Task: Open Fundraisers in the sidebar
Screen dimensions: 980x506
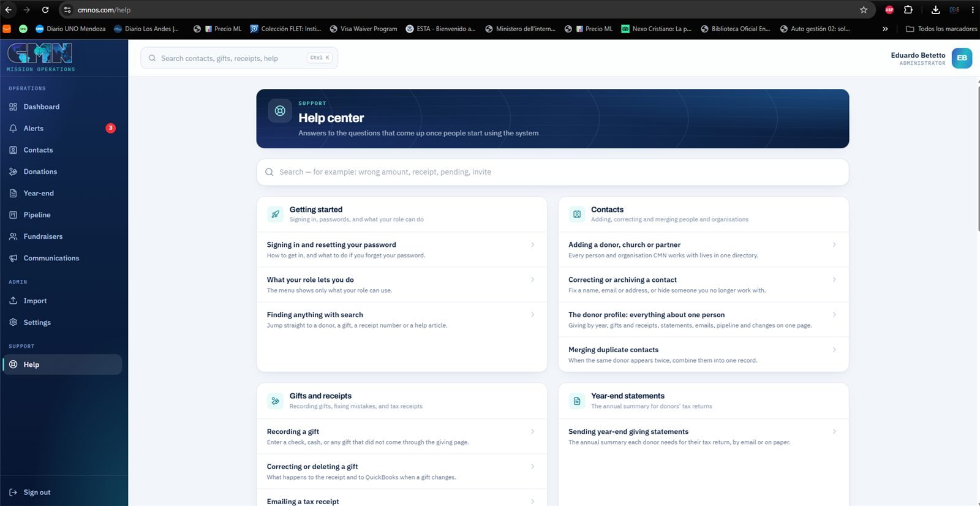Action: click(62, 236)
